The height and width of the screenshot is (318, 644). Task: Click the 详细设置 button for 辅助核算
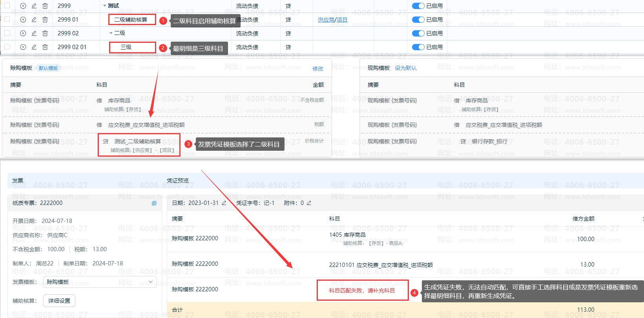[59, 301]
